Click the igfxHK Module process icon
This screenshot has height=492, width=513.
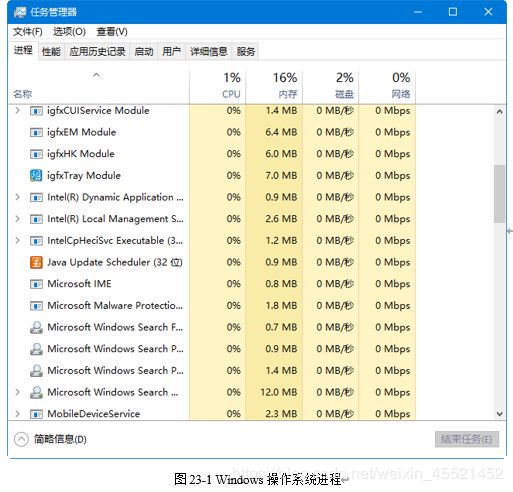pyautogui.click(x=36, y=154)
